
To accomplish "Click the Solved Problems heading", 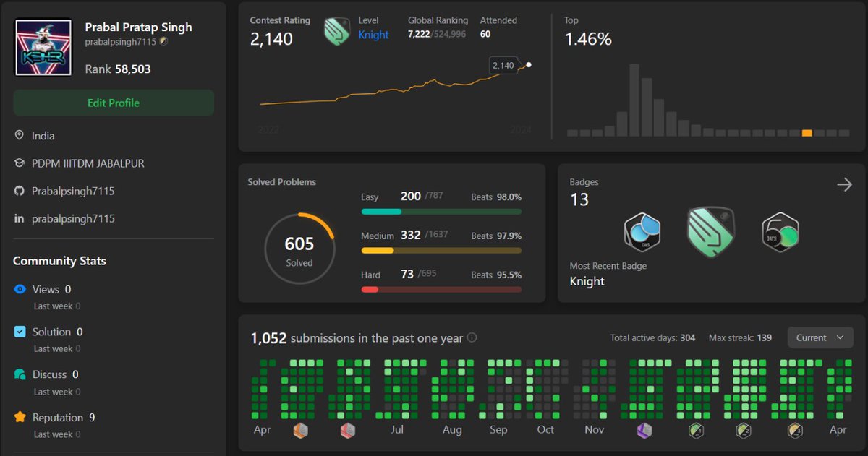I will (281, 182).
